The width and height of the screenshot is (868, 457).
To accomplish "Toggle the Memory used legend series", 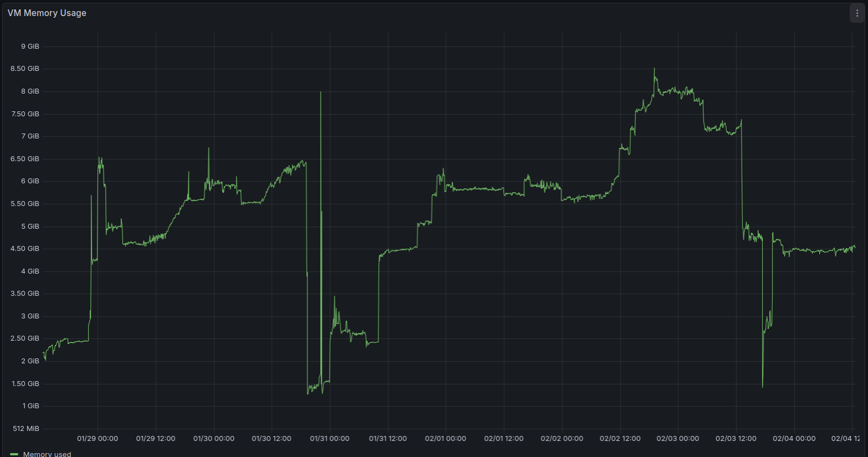I will pyautogui.click(x=47, y=454).
